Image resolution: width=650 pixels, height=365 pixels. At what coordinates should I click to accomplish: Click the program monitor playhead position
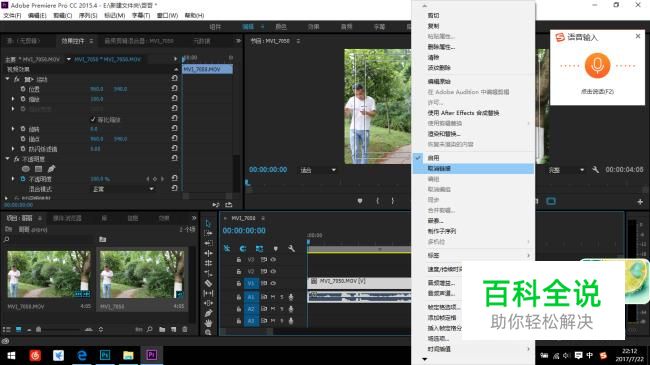(x=247, y=183)
